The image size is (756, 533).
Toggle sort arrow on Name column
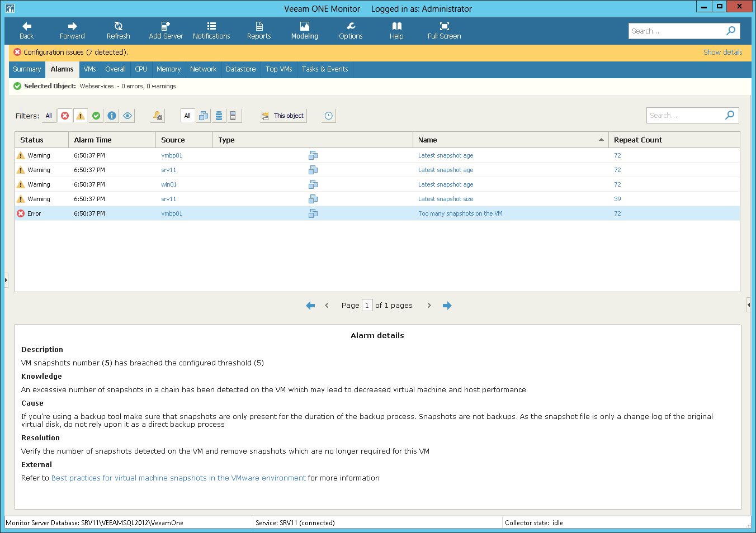tap(601, 140)
